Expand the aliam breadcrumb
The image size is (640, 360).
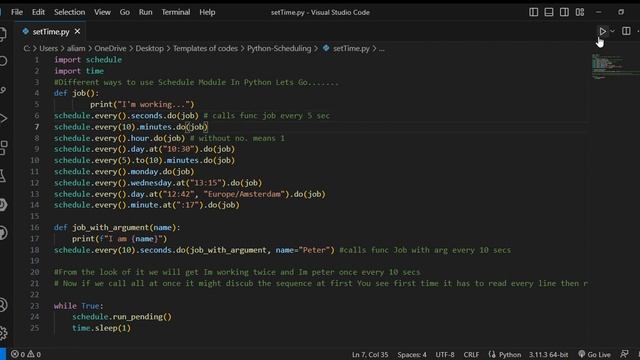[76, 49]
